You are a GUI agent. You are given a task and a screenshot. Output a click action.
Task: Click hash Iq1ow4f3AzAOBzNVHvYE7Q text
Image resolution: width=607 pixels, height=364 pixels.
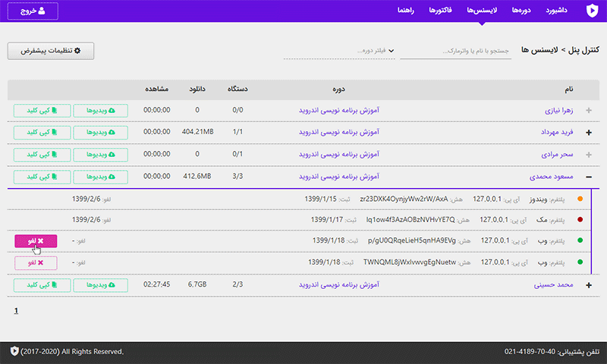pos(410,220)
